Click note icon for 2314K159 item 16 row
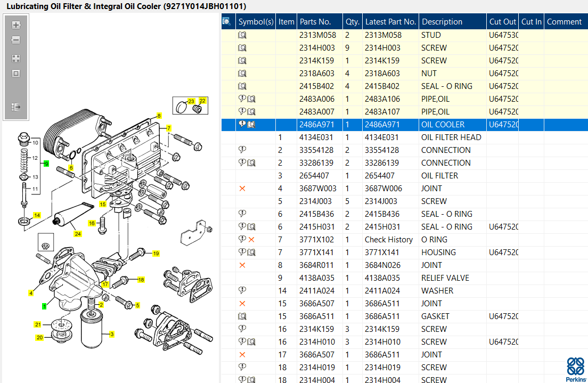Image resolution: width=588 pixels, height=383 pixels. [242, 329]
